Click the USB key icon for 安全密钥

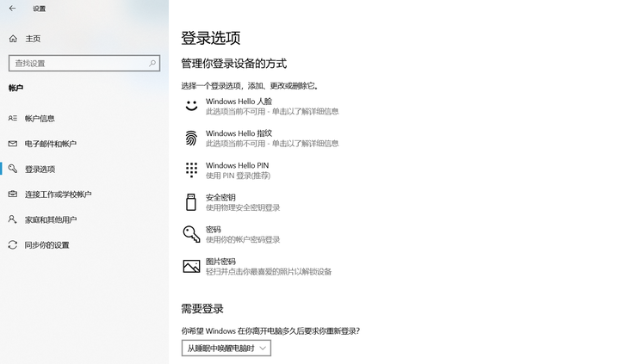tap(191, 202)
